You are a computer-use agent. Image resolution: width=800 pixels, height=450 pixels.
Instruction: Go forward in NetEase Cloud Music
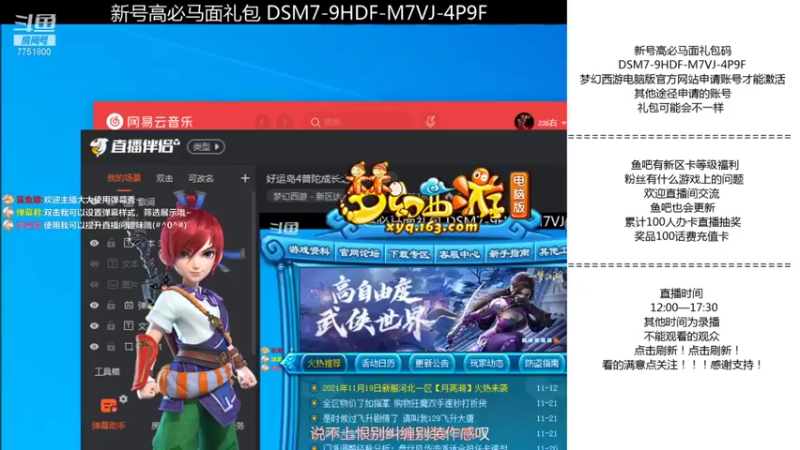click(285, 122)
